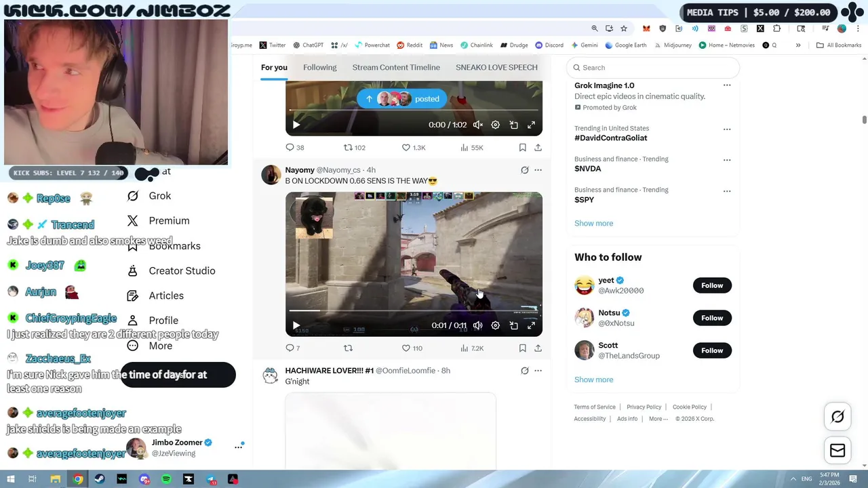The height and width of the screenshot is (488, 868).
Task: Open Nayomy's profile avatar
Action: click(271, 175)
